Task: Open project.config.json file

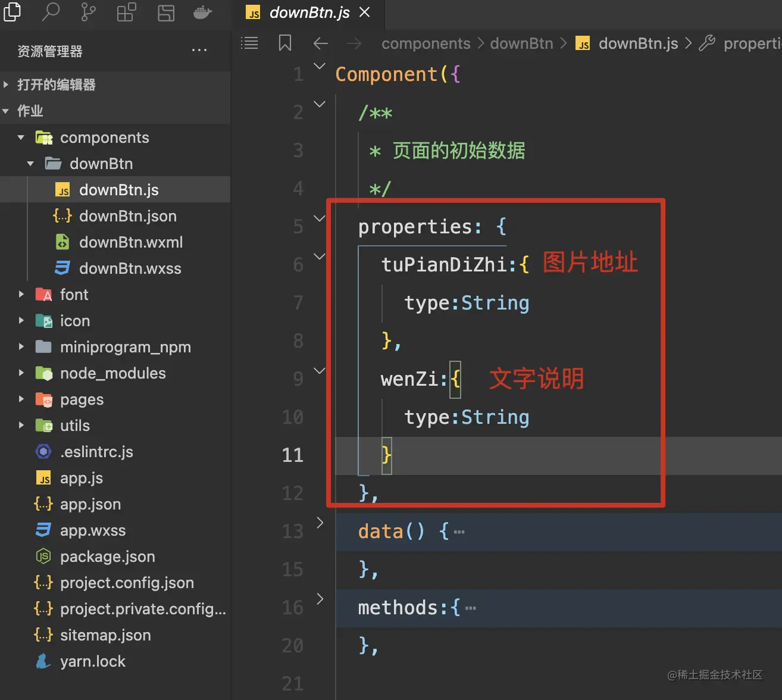Action: click(x=115, y=583)
